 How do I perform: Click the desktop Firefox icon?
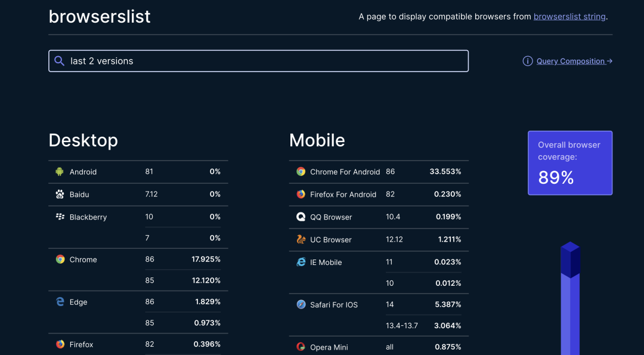(60, 344)
